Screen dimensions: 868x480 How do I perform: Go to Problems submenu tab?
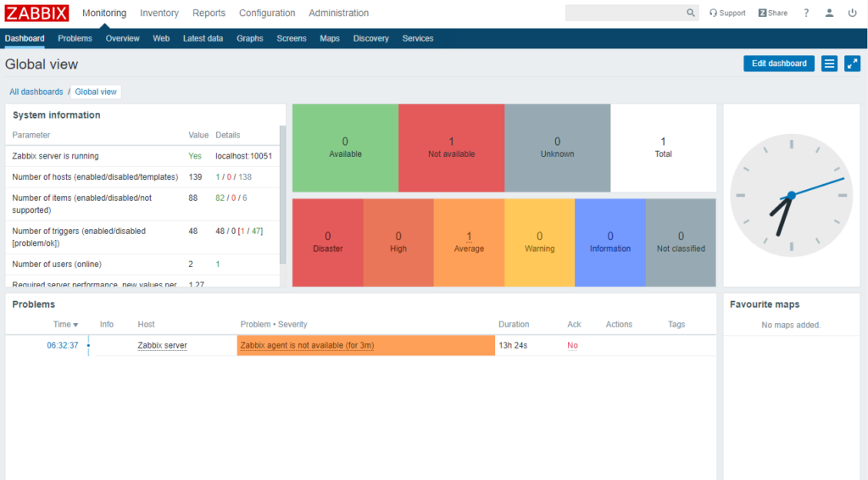75,38
